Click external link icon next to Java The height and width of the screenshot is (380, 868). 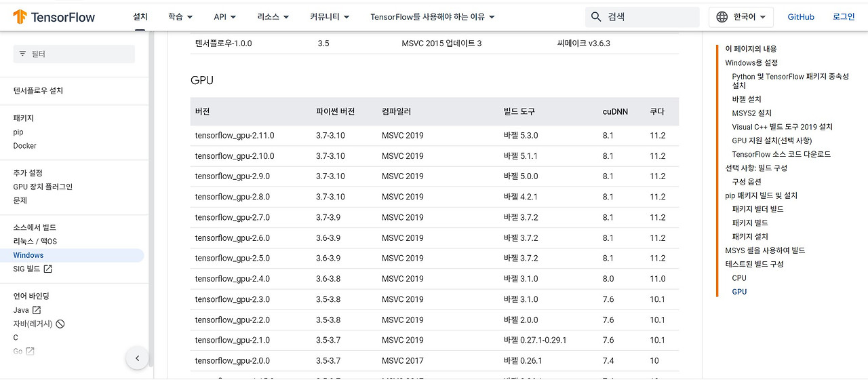(x=37, y=310)
